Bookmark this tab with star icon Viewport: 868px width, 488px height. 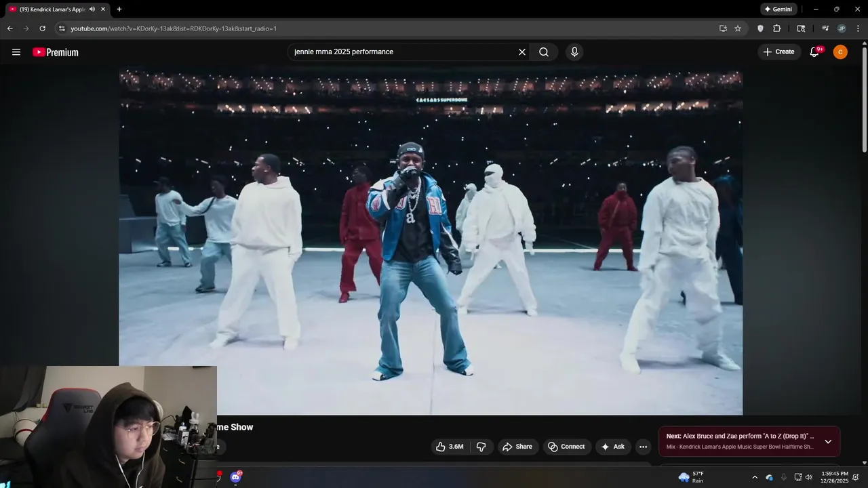click(x=738, y=28)
